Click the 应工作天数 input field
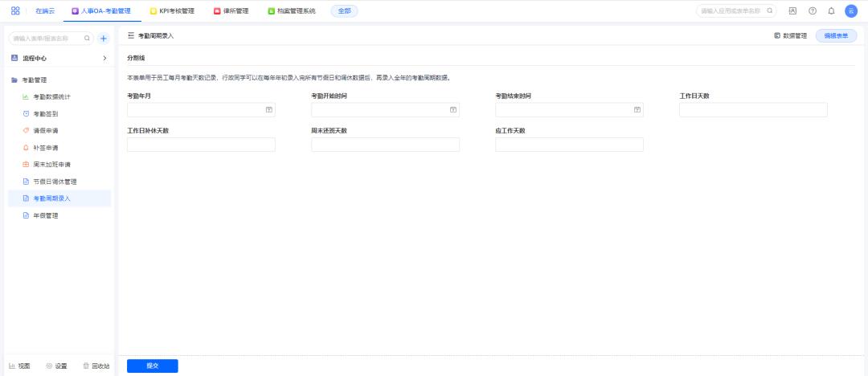This screenshot has height=376, width=868. tap(569, 145)
